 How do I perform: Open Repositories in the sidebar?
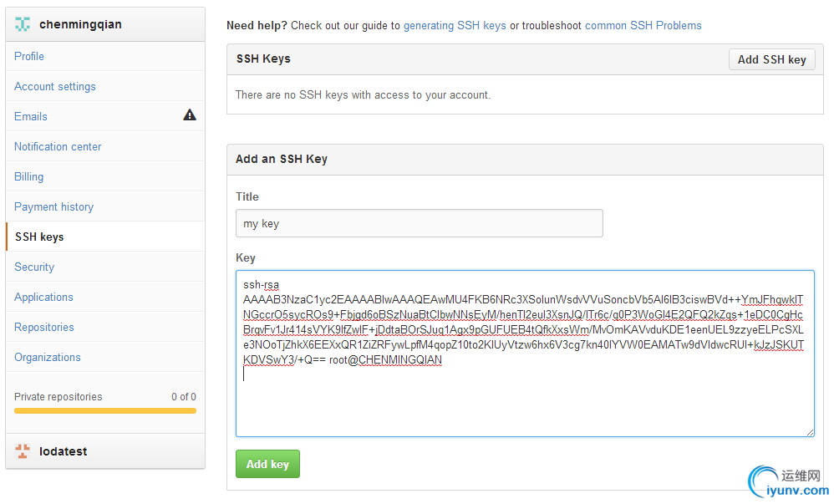tap(44, 327)
